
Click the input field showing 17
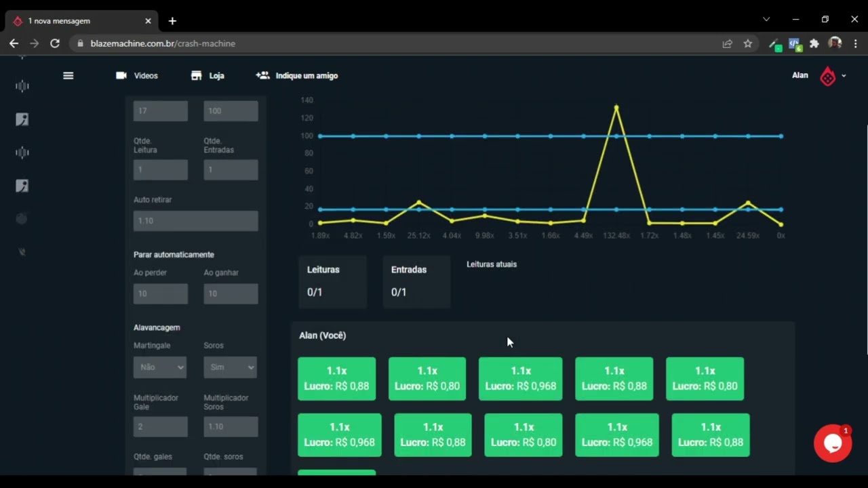tap(161, 111)
